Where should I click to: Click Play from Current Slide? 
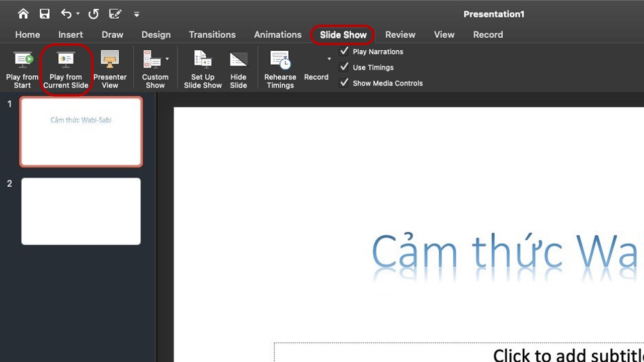pyautogui.click(x=66, y=69)
